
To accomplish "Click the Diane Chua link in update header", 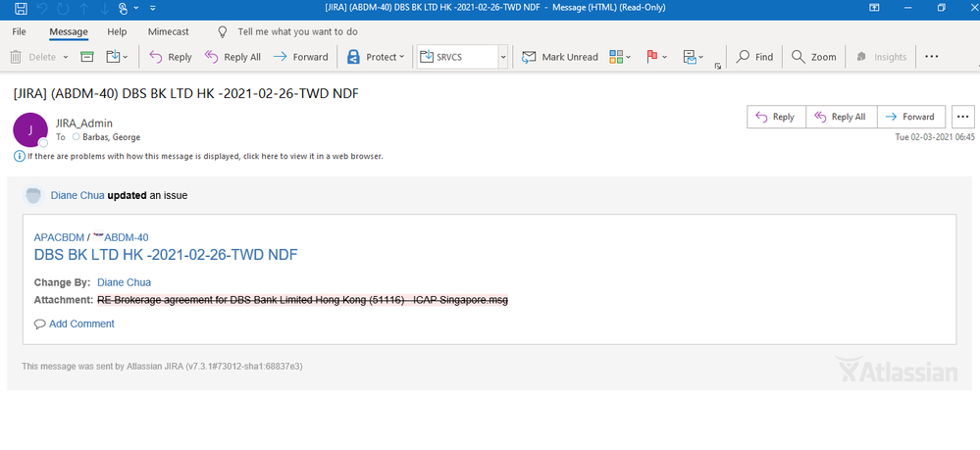I will click(77, 196).
